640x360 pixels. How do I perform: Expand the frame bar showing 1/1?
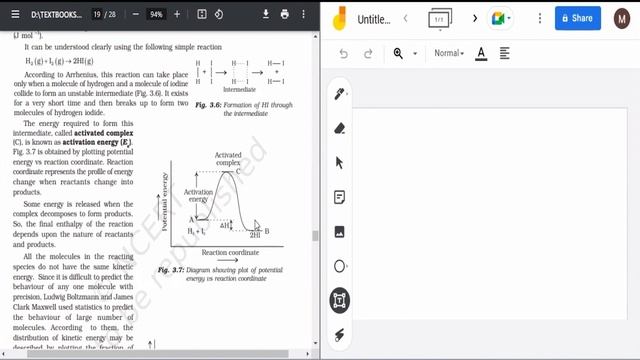(440, 19)
